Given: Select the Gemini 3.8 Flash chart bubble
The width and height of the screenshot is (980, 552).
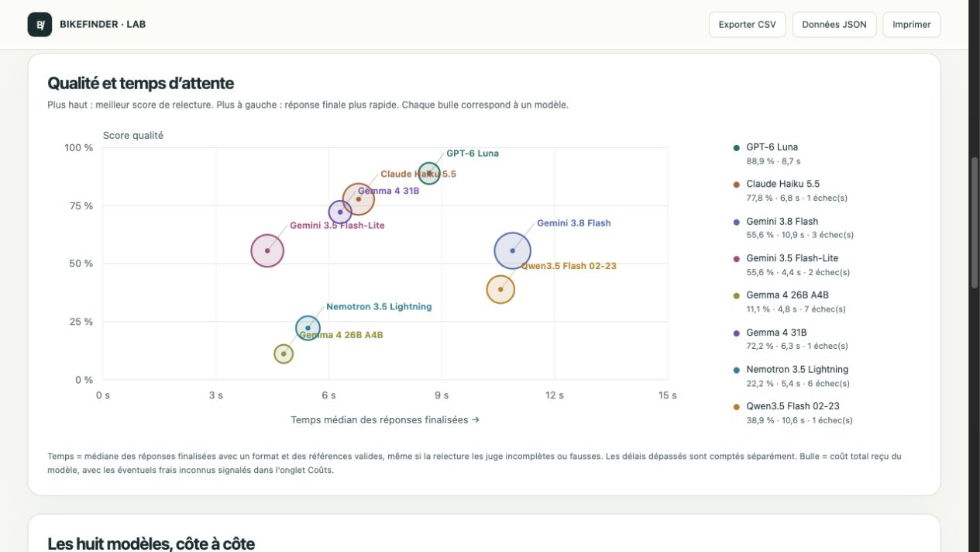Looking at the screenshot, I should pos(512,250).
